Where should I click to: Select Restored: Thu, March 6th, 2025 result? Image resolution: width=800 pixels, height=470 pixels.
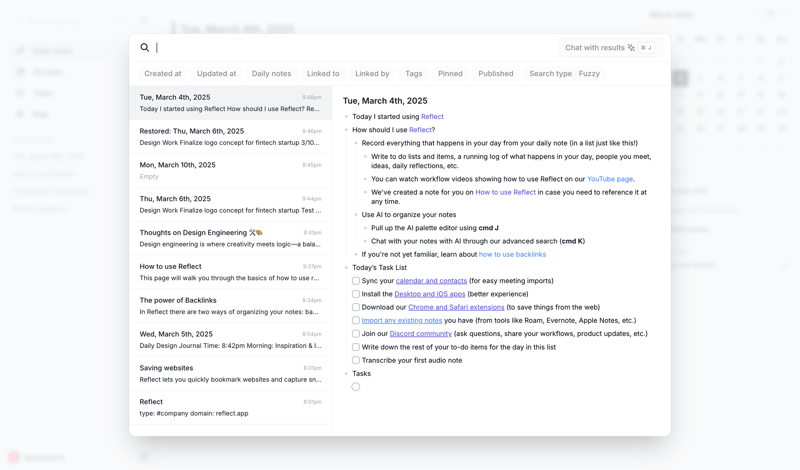coord(231,137)
